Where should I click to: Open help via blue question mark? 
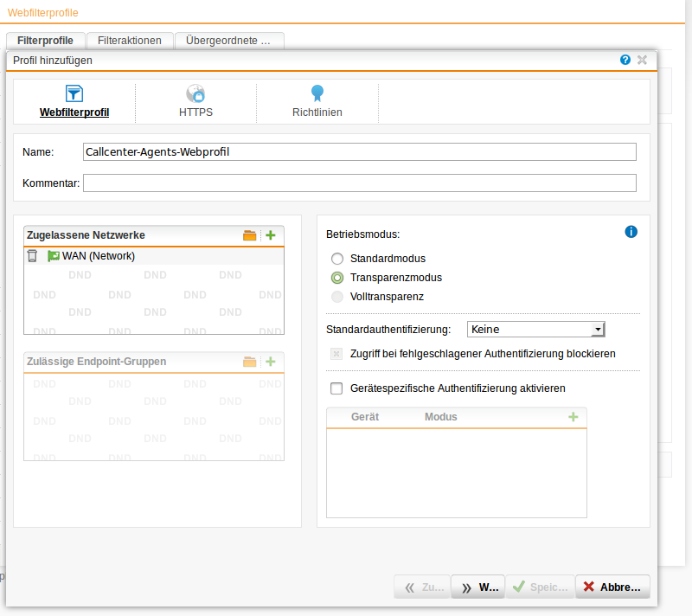[625, 60]
